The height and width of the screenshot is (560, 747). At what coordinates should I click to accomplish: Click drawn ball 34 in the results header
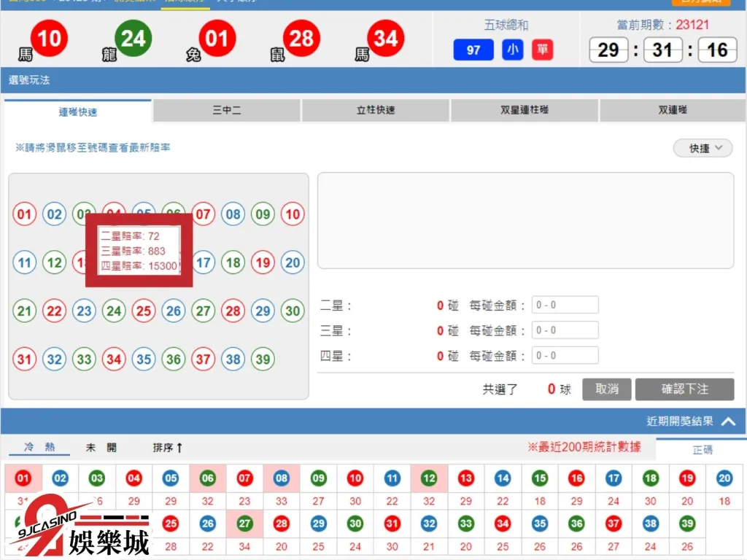click(385, 38)
